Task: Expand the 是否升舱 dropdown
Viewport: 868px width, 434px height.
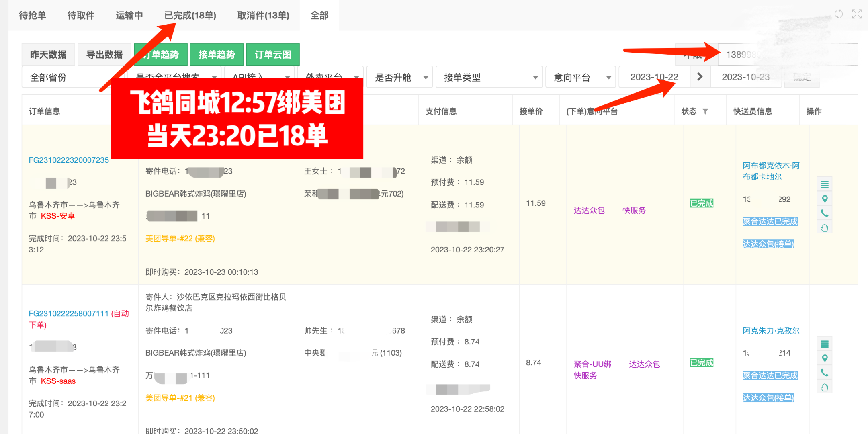Action: coord(399,77)
